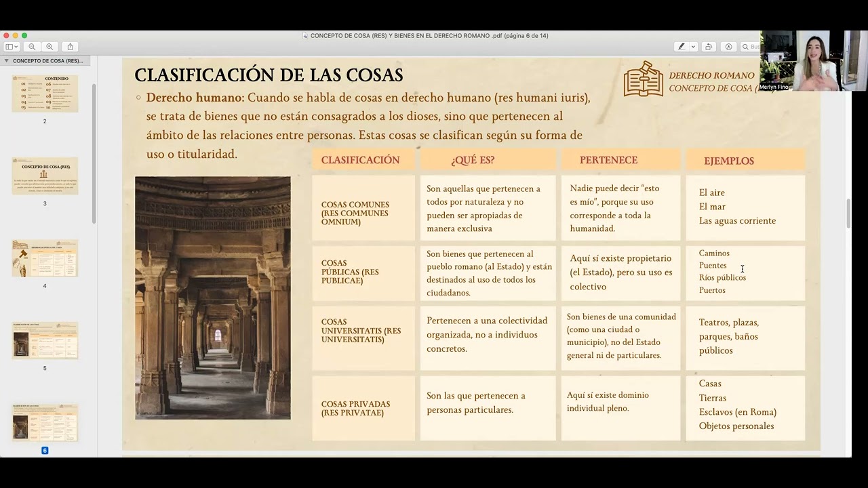Click the COSAS COMUNES (RES COMMUNES OMNIUM) cell
Image resolution: width=868 pixels, height=488 pixels.
tap(363, 209)
